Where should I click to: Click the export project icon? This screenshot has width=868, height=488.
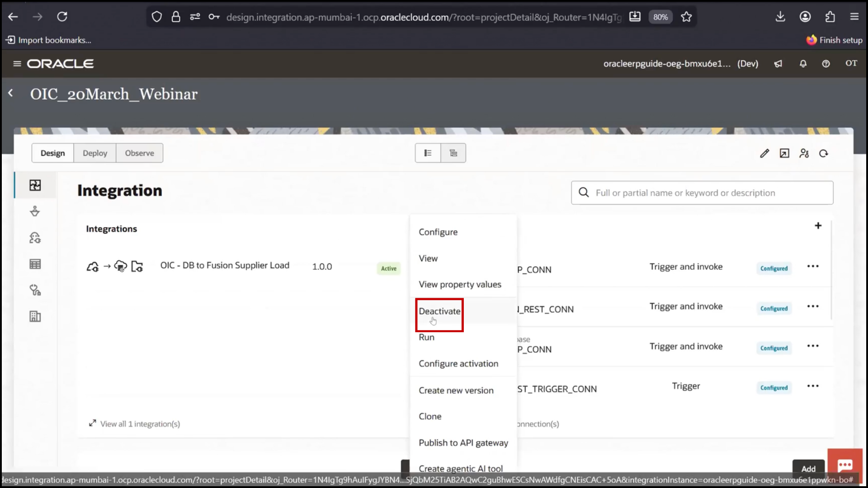pyautogui.click(x=784, y=154)
